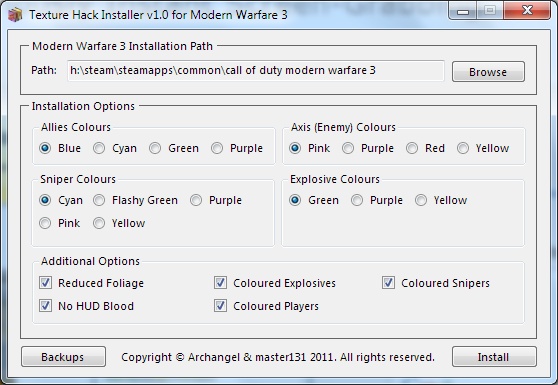Click the Axis (Enemy) Colours group label
This screenshot has width=558, height=385.
[343, 127]
